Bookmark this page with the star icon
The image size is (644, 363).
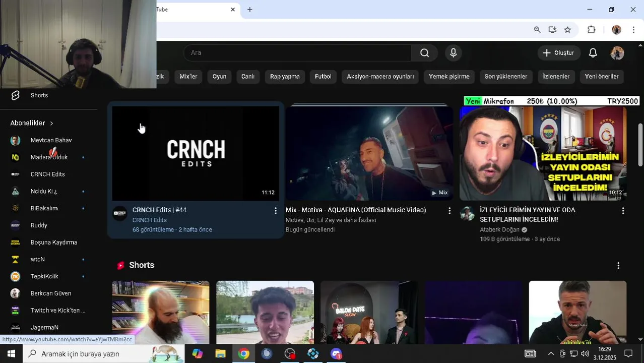(x=568, y=30)
